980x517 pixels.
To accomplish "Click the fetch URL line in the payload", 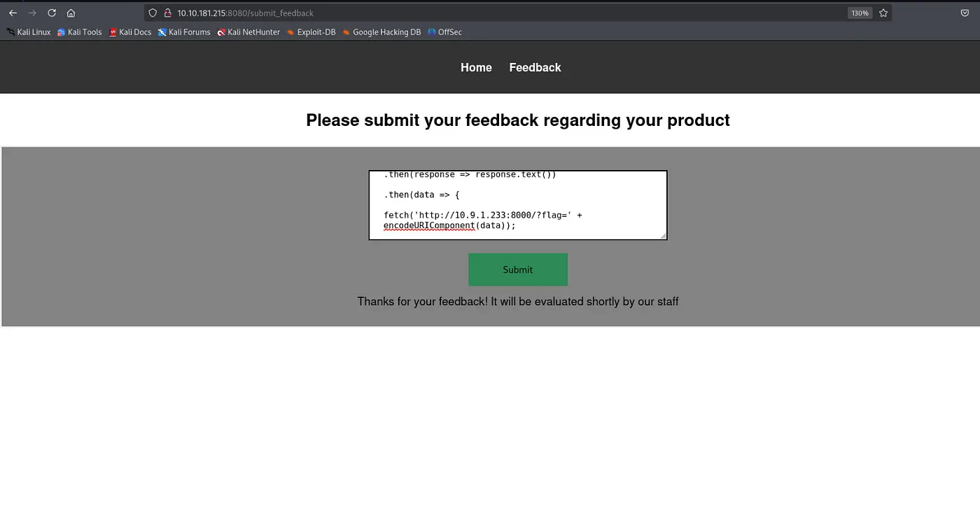I will (483, 215).
